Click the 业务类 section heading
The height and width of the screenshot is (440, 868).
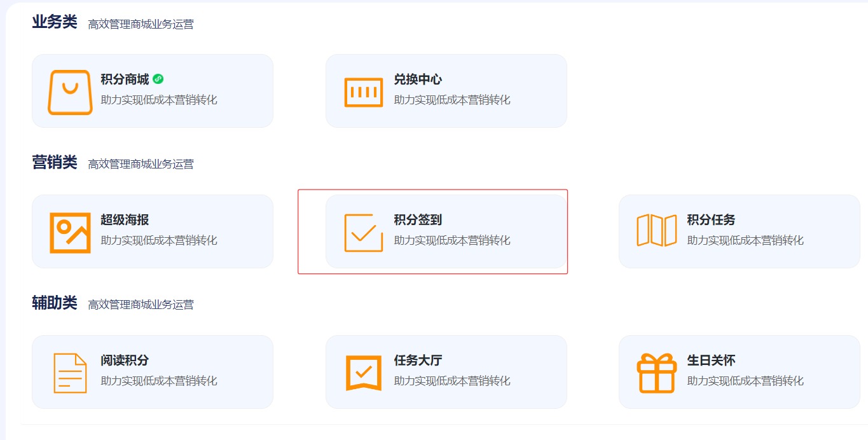tap(55, 22)
